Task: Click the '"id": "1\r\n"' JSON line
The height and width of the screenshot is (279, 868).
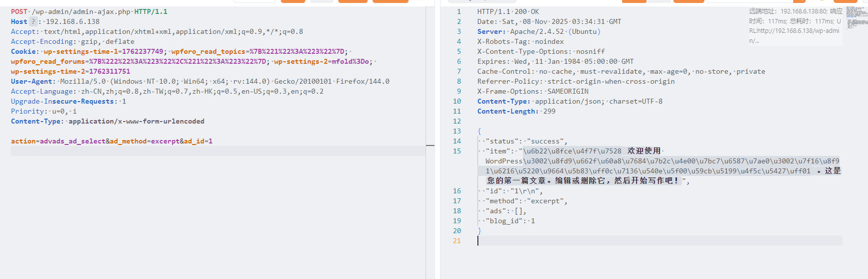Action: pos(514,191)
